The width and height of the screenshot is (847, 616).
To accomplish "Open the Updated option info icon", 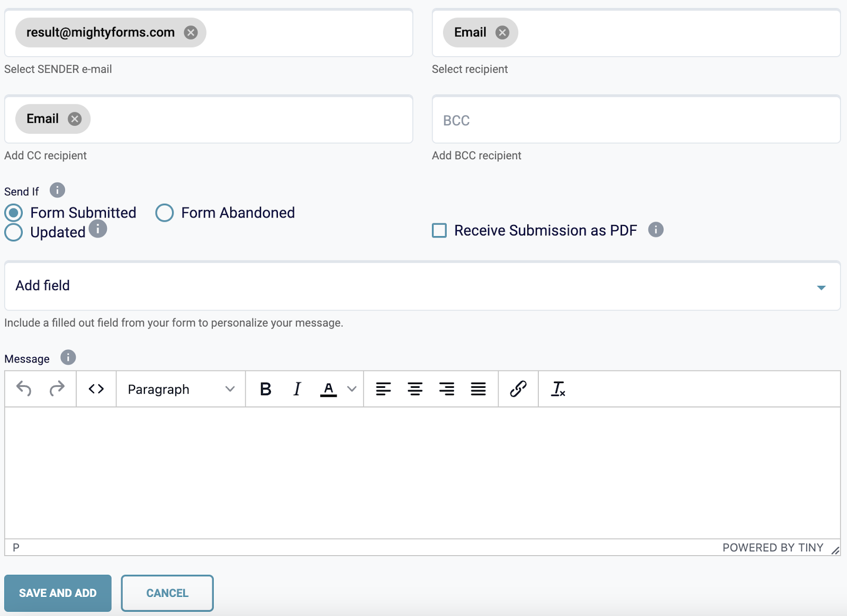I will point(98,229).
